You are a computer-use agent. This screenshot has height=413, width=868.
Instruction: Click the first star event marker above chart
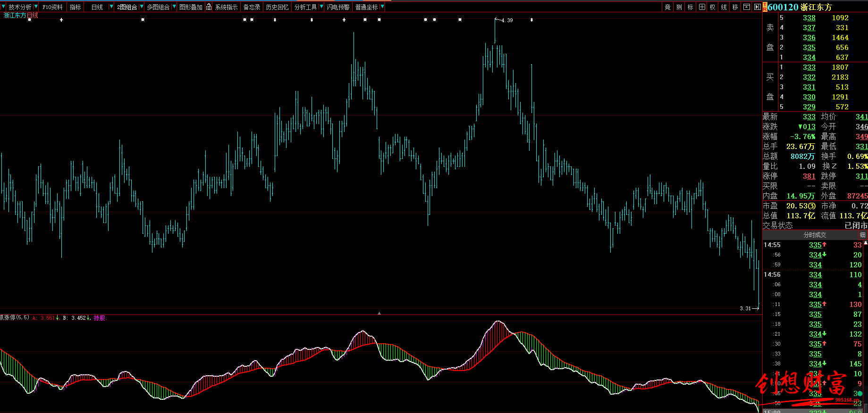tap(29, 20)
